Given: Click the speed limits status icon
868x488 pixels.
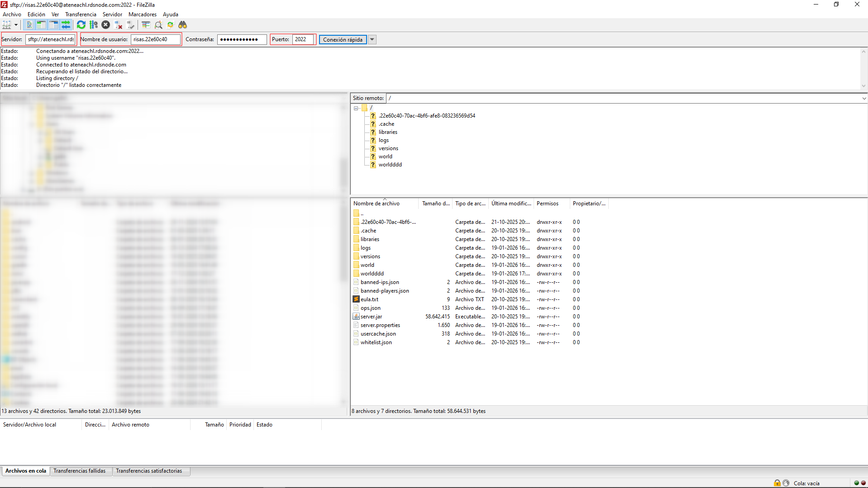Looking at the screenshot, I should pos(786,483).
